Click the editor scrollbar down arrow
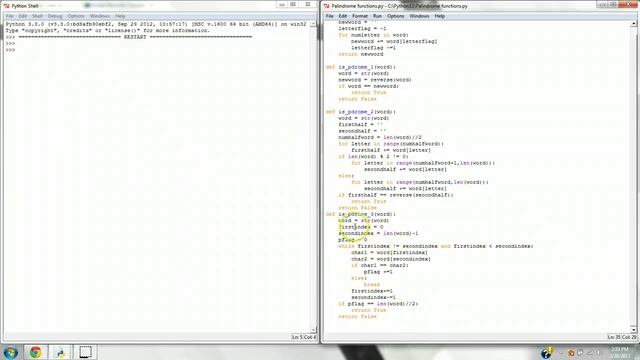The height and width of the screenshot is (360, 640). pyautogui.click(x=633, y=330)
